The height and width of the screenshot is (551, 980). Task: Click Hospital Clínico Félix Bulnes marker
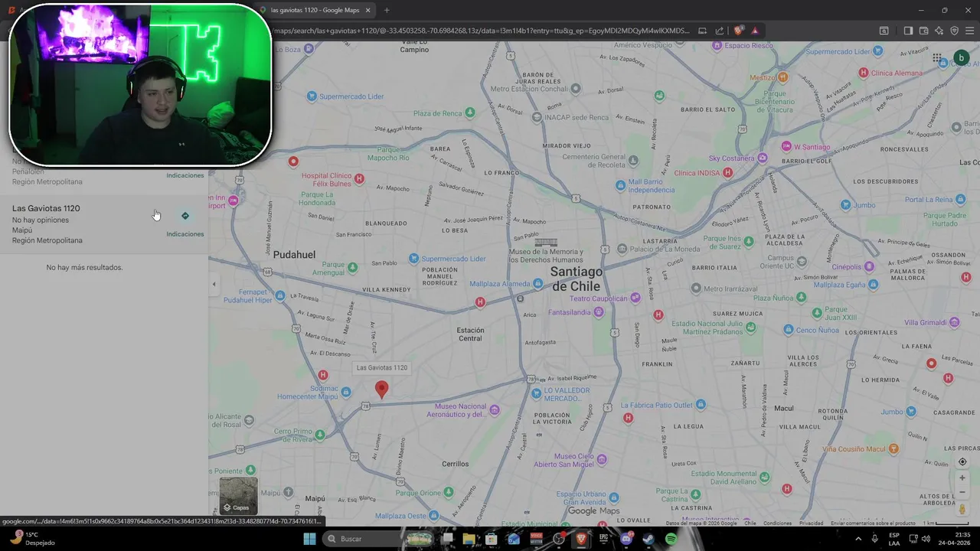point(359,179)
